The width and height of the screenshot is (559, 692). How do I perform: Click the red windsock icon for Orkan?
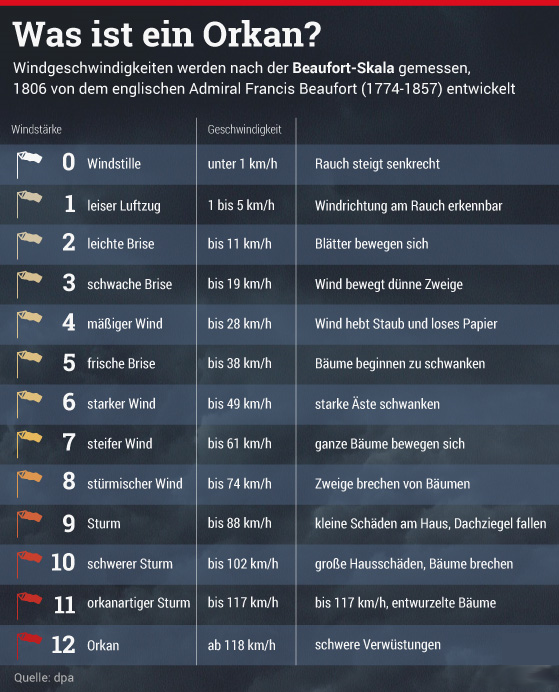(x=29, y=646)
